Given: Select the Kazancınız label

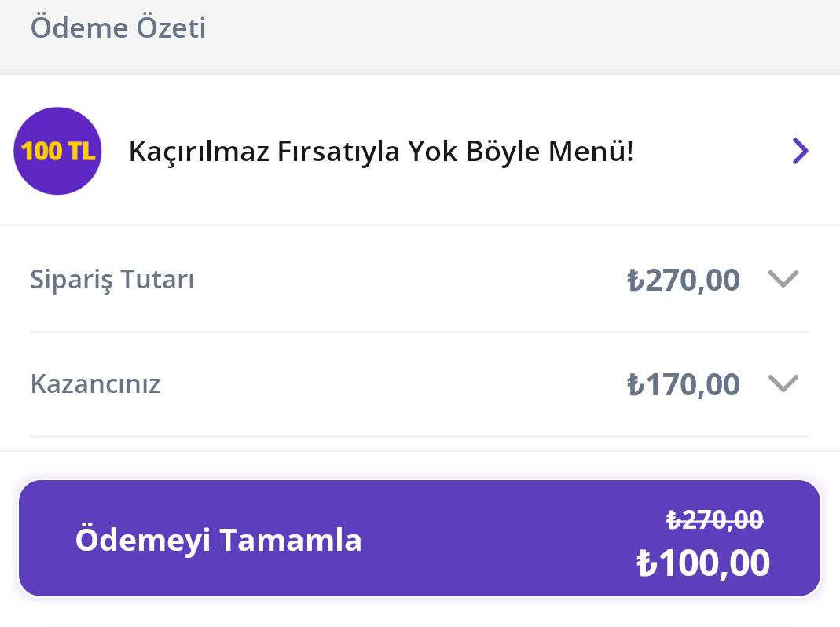Looking at the screenshot, I should 95,384.
